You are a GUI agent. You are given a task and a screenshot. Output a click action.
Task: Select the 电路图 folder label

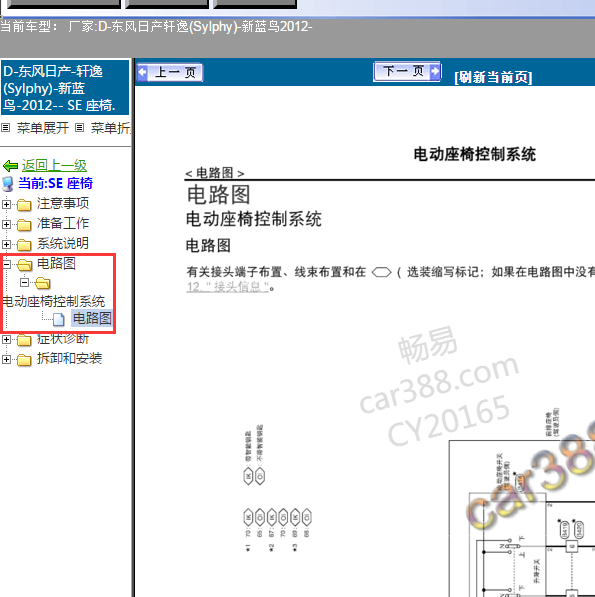(x=56, y=263)
